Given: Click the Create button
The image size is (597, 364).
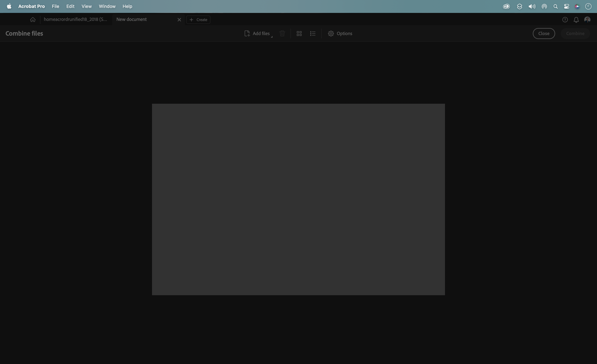Looking at the screenshot, I should point(198,20).
